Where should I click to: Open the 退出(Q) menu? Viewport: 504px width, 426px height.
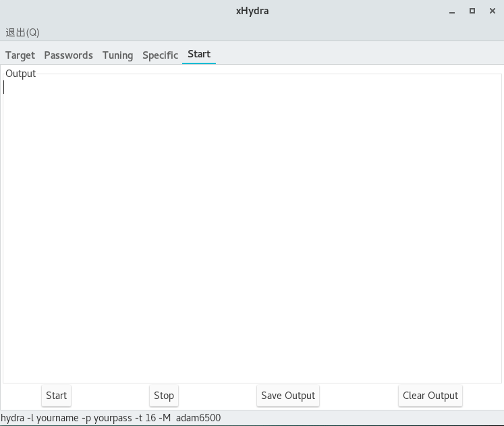tap(22, 32)
